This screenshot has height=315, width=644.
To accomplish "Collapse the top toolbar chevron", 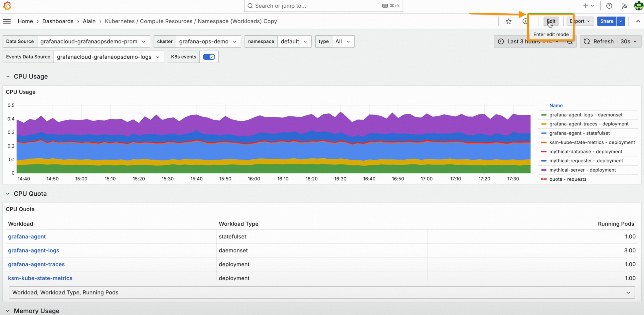I will (638, 21).
